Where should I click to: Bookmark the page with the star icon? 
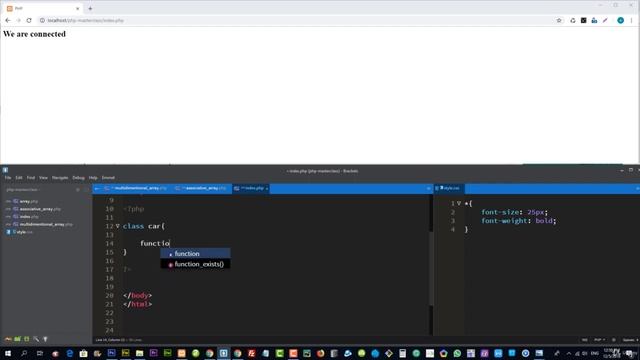coord(559,20)
